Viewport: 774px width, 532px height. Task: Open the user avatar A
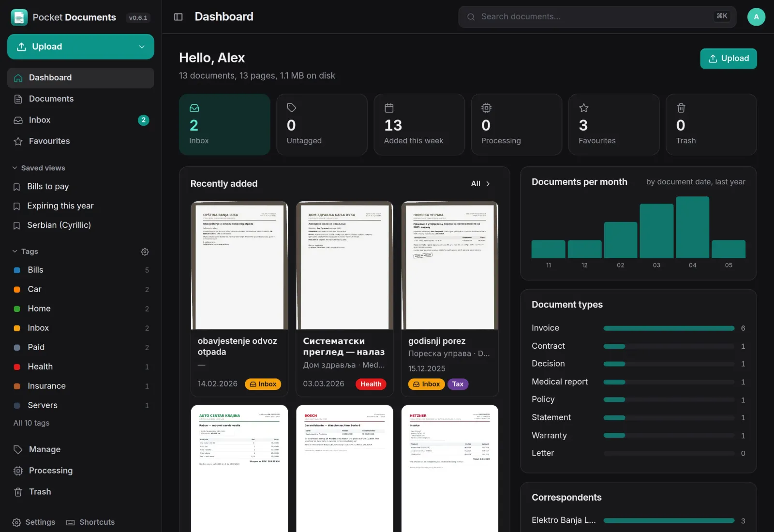(x=756, y=17)
